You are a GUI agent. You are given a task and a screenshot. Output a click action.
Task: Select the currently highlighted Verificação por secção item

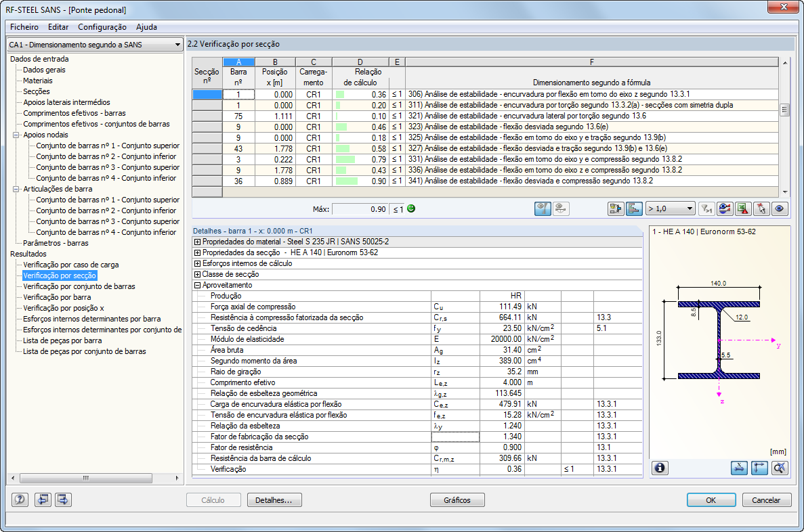(60, 275)
